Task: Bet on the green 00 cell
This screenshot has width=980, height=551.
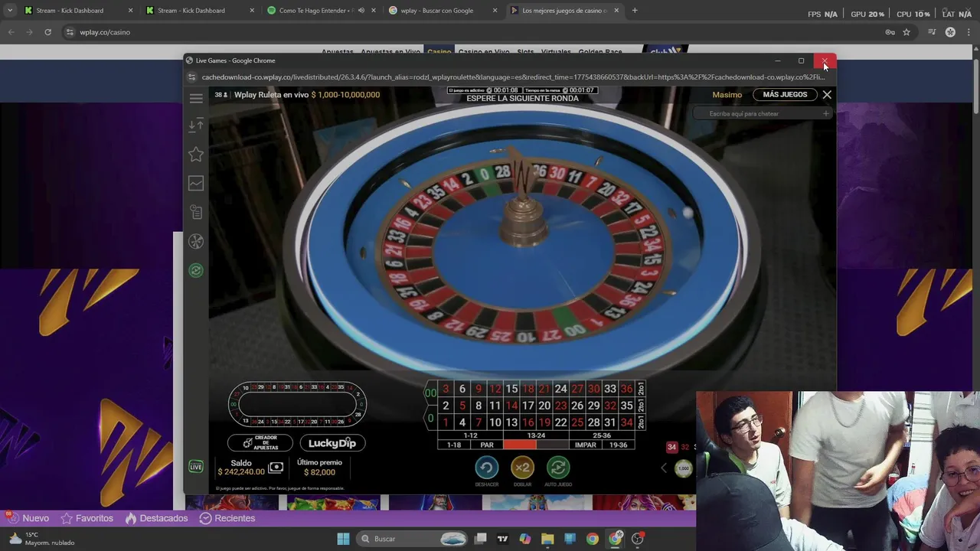Action: [x=430, y=393]
